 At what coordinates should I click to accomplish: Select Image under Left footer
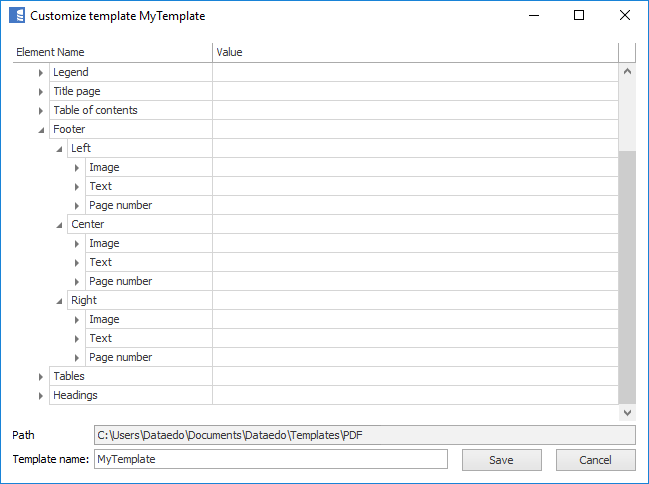pyautogui.click(x=104, y=168)
